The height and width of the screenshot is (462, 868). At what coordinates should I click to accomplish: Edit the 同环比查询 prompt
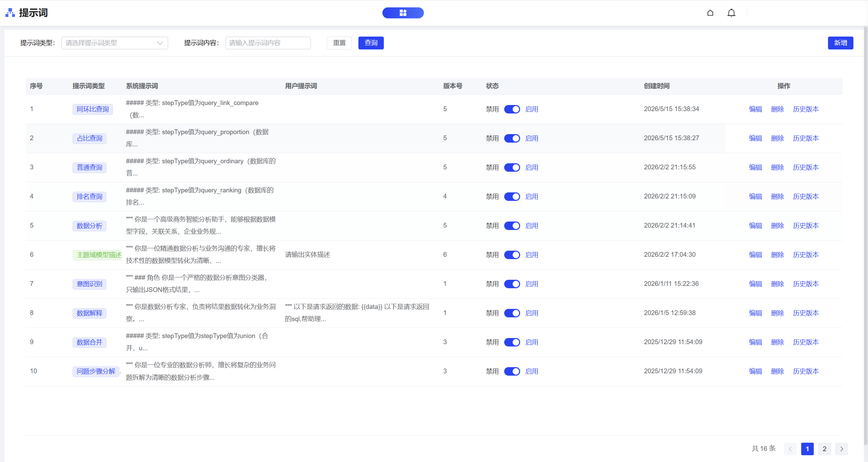coord(755,109)
